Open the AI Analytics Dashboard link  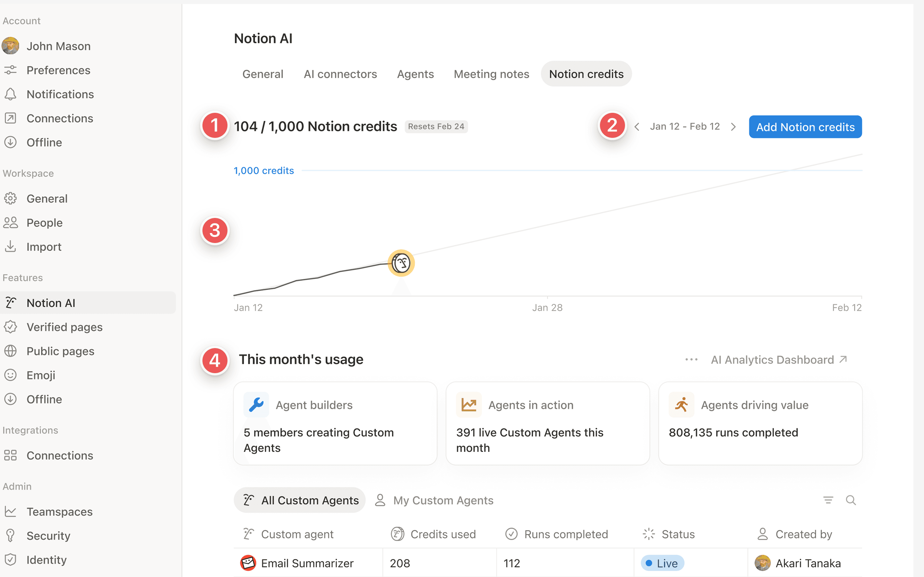773,359
